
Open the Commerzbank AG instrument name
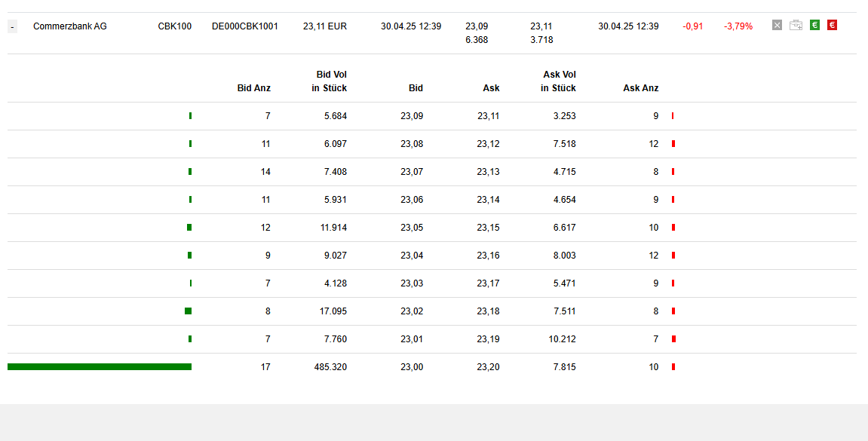70,26
